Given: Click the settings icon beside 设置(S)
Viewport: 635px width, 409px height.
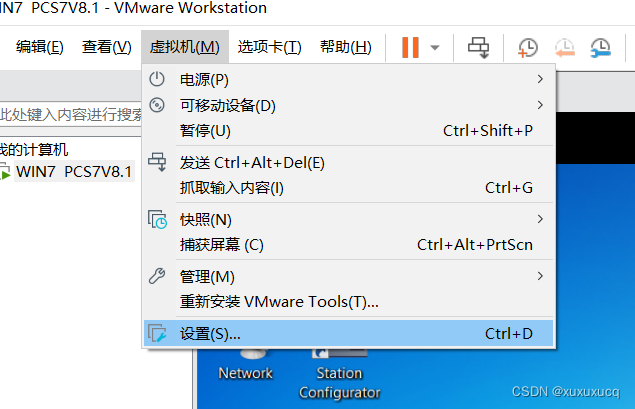Looking at the screenshot, I should pos(157,333).
